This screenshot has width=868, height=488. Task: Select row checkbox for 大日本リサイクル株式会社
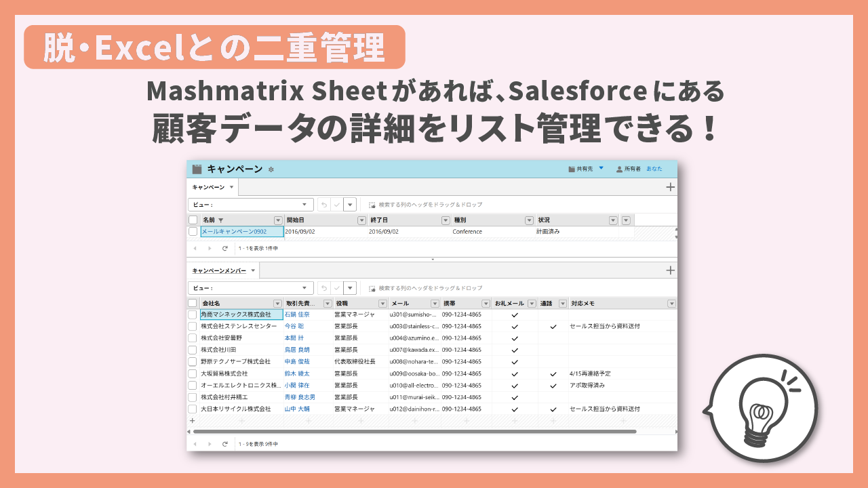tap(193, 409)
